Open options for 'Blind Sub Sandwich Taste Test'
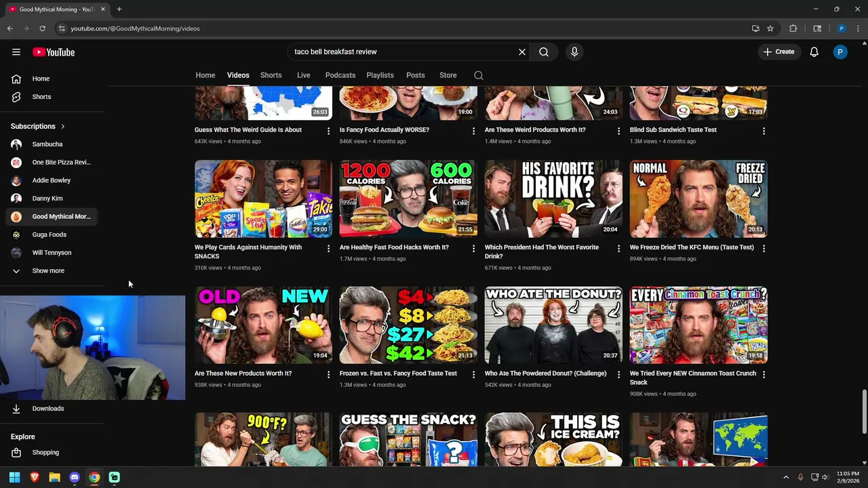868x488 pixels. pos(764,131)
